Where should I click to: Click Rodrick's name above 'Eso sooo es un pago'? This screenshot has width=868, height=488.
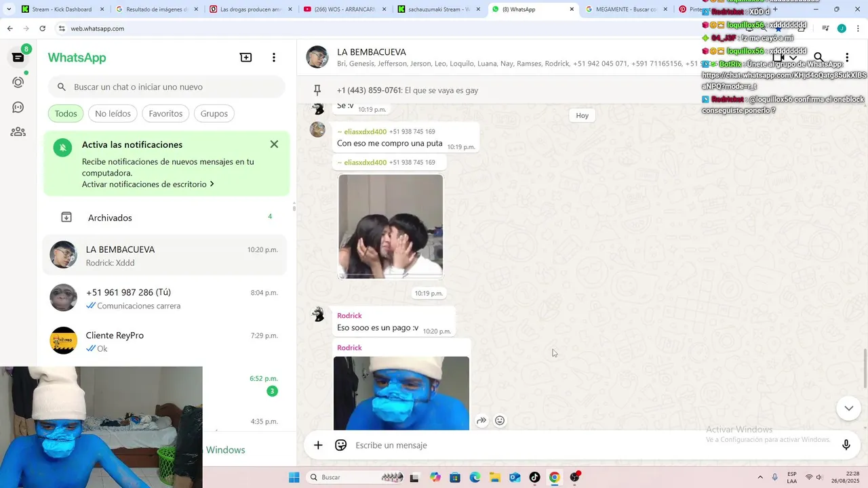click(x=349, y=316)
